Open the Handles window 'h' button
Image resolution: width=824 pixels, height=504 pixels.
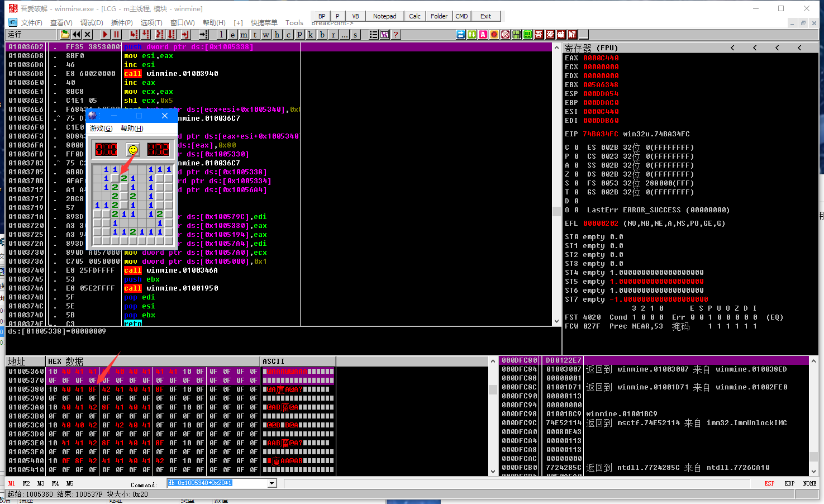coord(277,34)
